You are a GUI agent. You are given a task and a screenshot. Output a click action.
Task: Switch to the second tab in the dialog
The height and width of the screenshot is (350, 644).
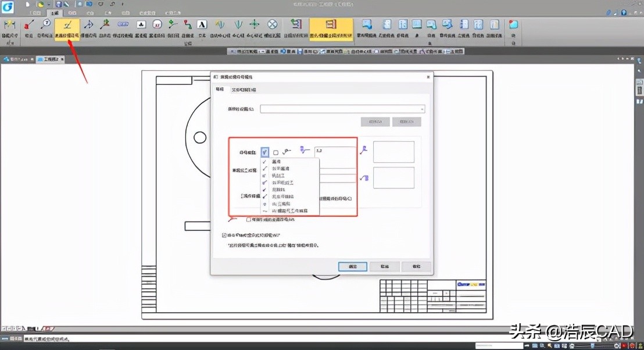(244, 90)
